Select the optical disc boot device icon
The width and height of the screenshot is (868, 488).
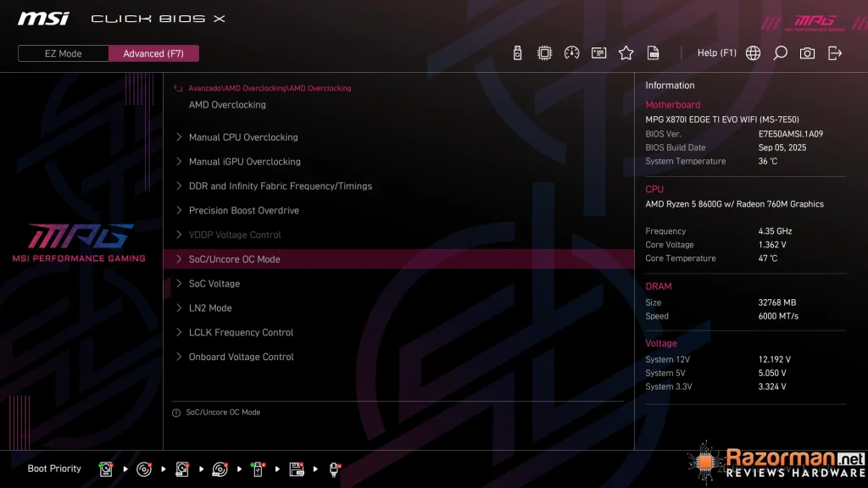coord(144,469)
